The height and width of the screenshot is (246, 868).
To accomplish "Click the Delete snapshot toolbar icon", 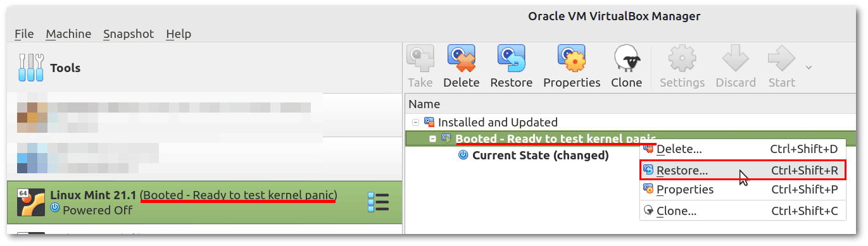I will tap(461, 59).
